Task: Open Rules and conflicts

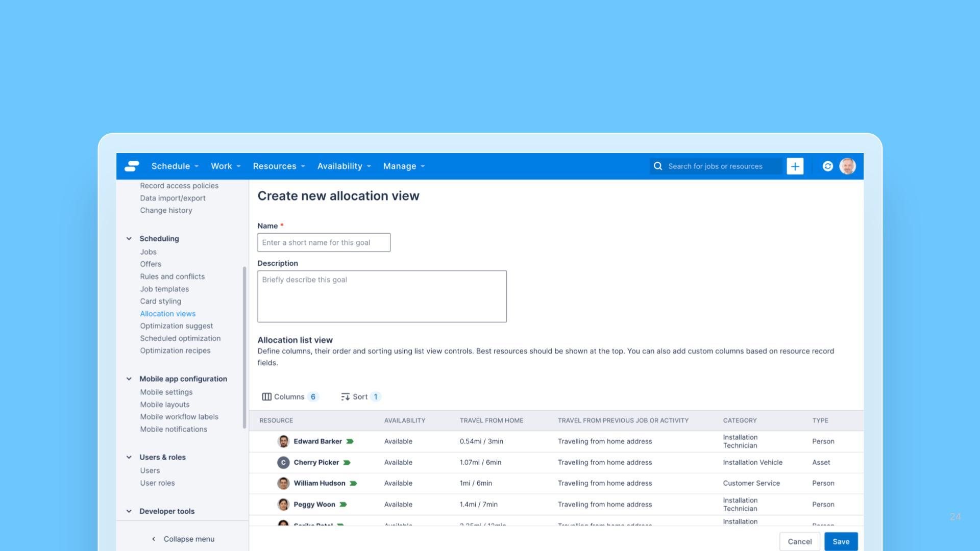Action: [172, 277]
